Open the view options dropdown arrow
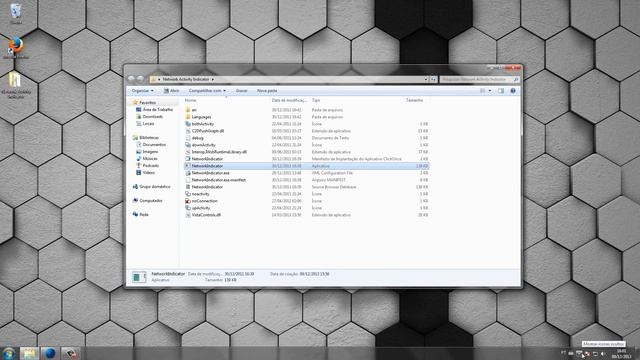Screen dimensions: 640x360 [x=490, y=91]
